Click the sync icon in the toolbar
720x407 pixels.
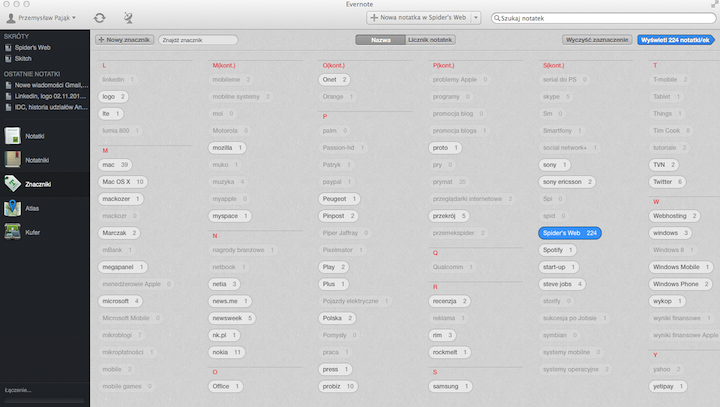click(100, 18)
